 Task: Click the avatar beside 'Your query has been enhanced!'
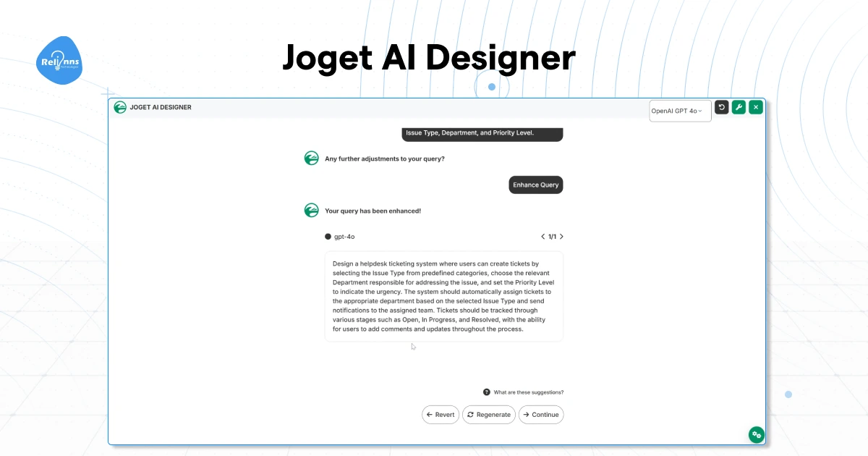(312, 211)
